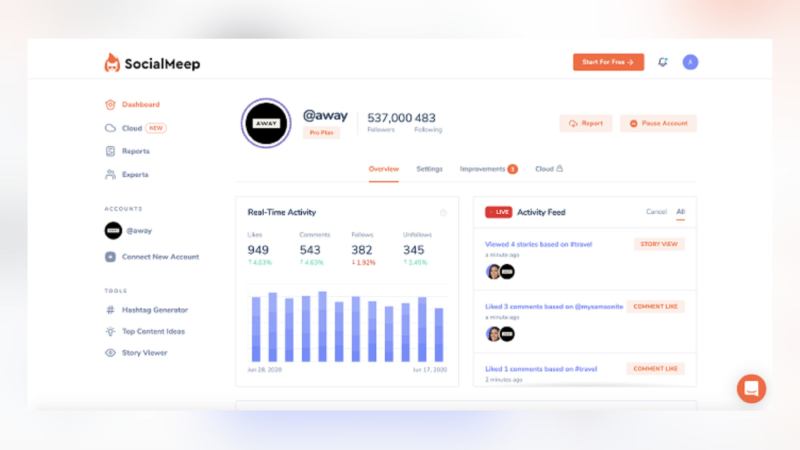
Task: Click the Report button
Action: pyautogui.click(x=586, y=123)
